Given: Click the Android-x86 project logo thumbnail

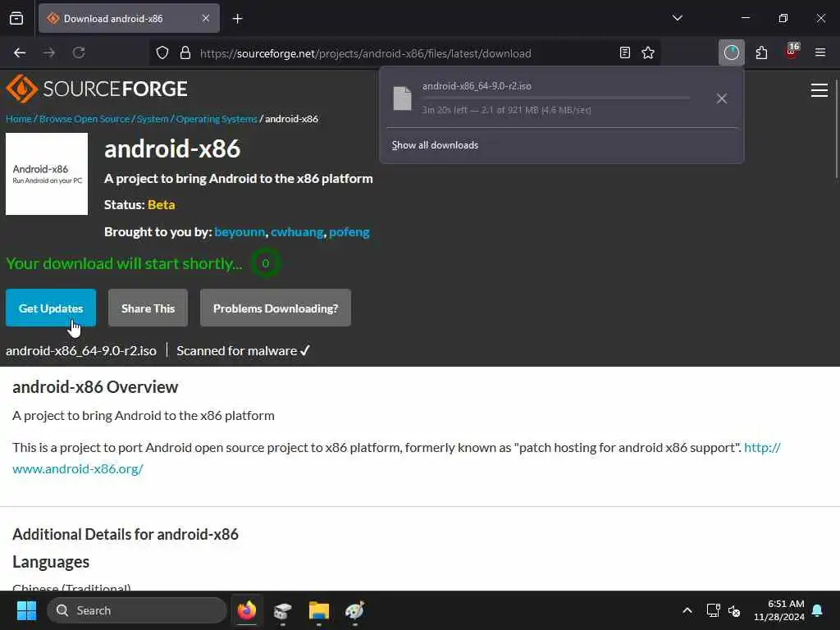Looking at the screenshot, I should point(47,174).
